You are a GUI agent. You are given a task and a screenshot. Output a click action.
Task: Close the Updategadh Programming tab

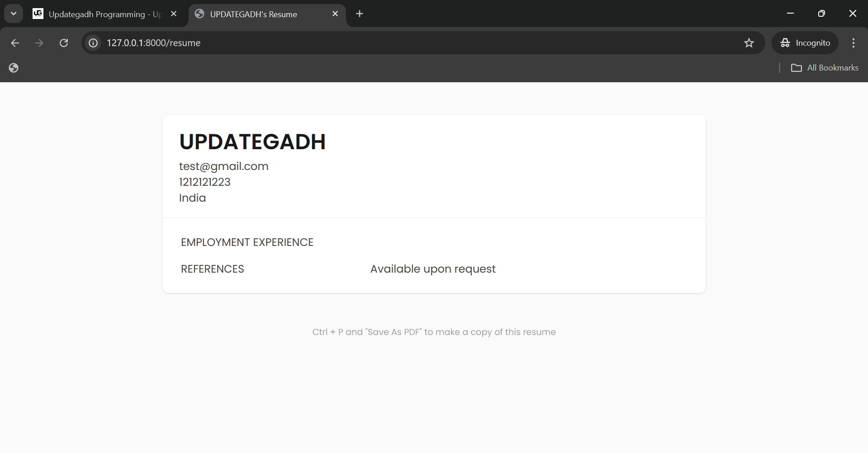click(x=174, y=14)
